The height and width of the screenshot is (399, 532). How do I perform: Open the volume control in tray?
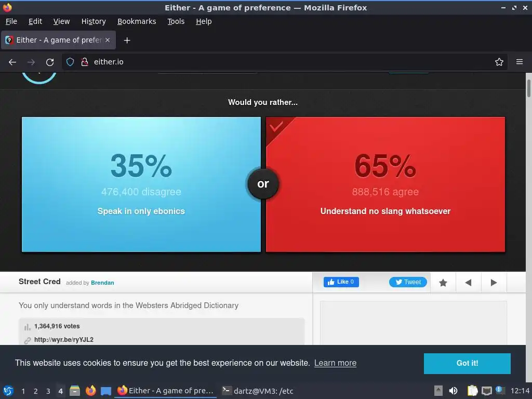453,391
